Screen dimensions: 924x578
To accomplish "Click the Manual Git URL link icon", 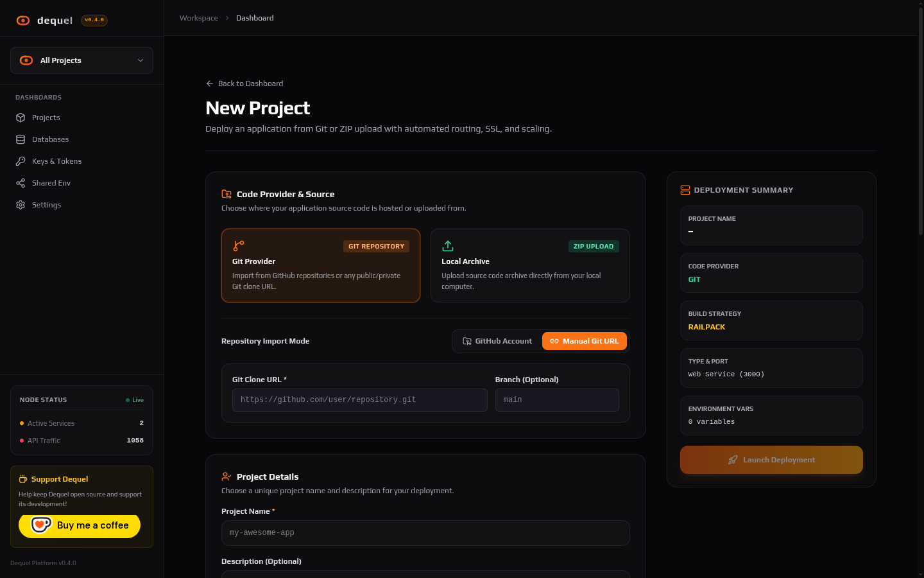I will [554, 341].
